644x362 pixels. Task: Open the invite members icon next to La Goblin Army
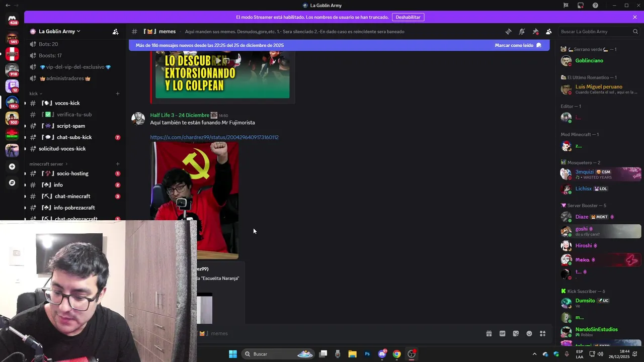115,31
